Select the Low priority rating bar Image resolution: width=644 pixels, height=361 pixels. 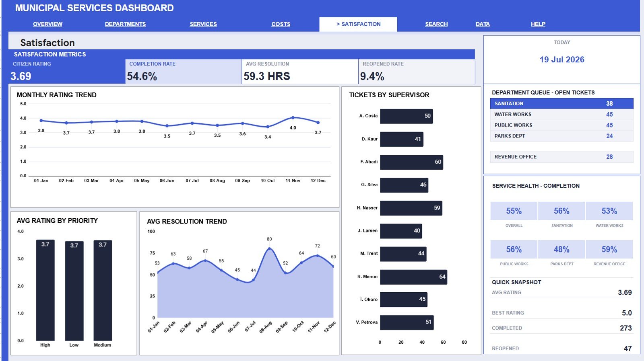coord(74,291)
